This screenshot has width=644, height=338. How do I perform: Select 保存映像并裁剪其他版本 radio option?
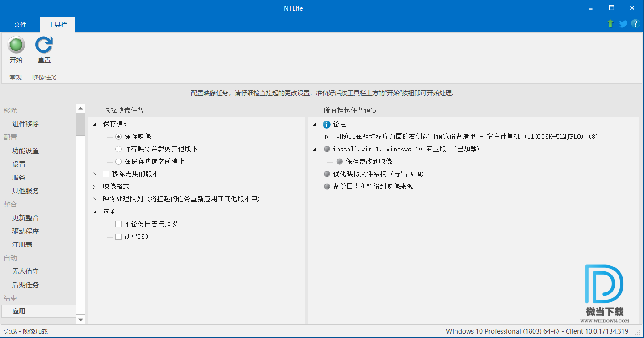click(118, 149)
